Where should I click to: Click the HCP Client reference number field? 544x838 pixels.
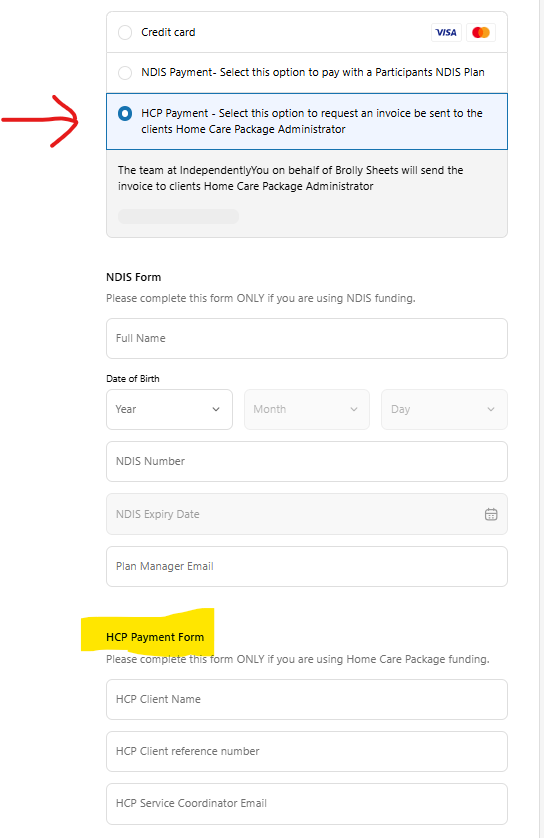307,751
